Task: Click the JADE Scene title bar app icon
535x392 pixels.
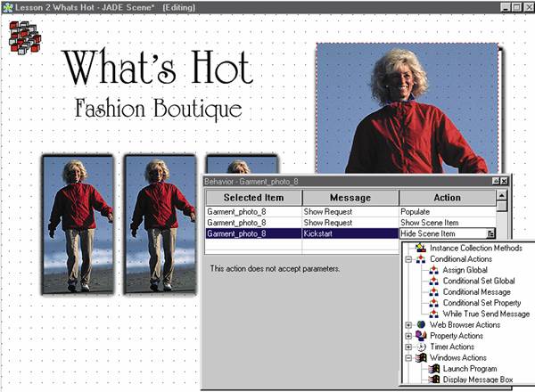Action: 7,7
